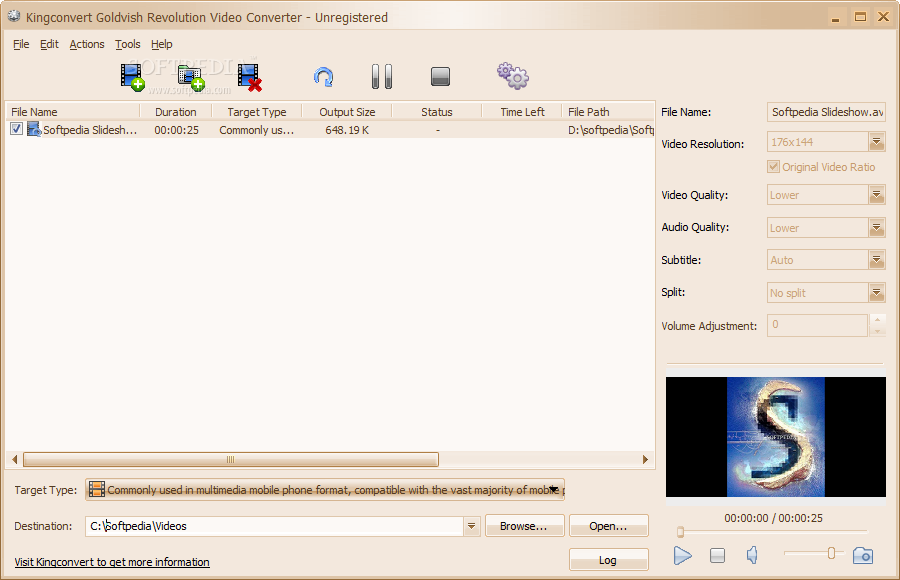Take a snapshot with the camera icon
This screenshot has height=580, width=900.
coord(863,555)
